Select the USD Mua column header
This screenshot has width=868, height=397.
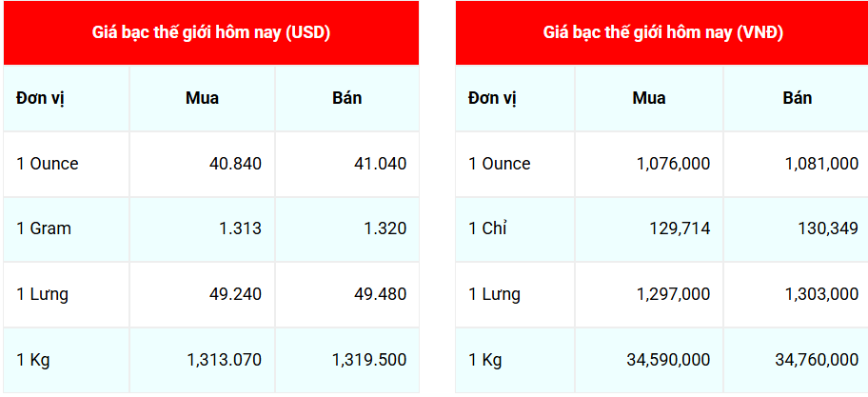(202, 98)
